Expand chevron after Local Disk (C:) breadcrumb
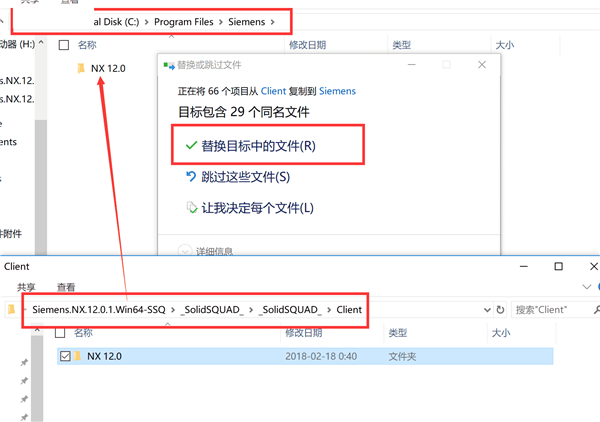This screenshot has height=422, width=600. (147, 22)
